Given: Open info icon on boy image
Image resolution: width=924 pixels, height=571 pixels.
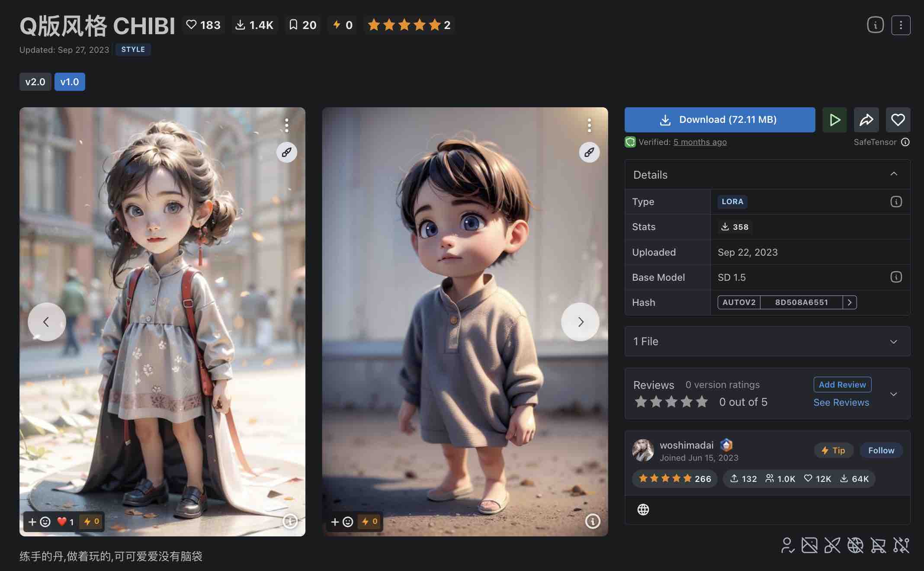Looking at the screenshot, I should tap(593, 521).
